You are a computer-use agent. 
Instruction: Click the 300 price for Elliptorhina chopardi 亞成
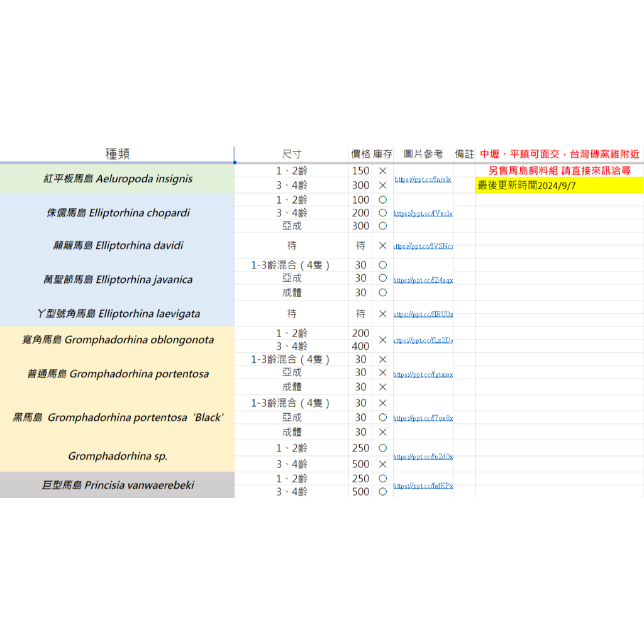(360, 226)
